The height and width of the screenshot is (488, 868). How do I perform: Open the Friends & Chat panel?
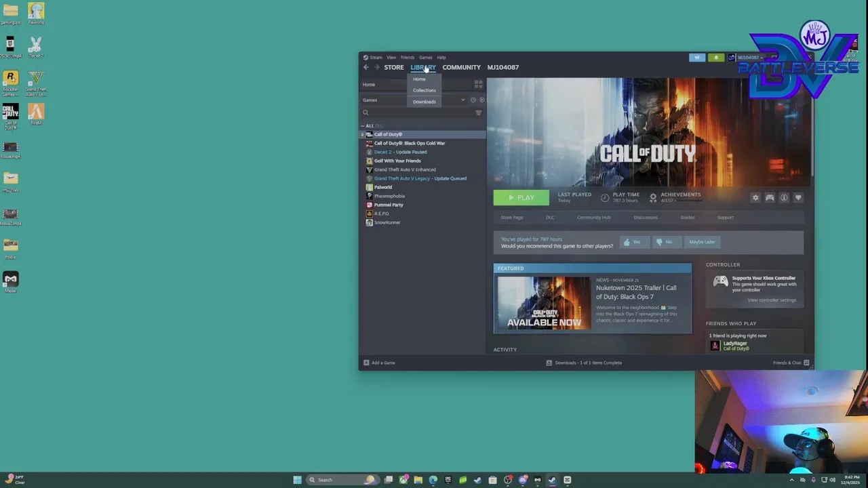(x=791, y=363)
